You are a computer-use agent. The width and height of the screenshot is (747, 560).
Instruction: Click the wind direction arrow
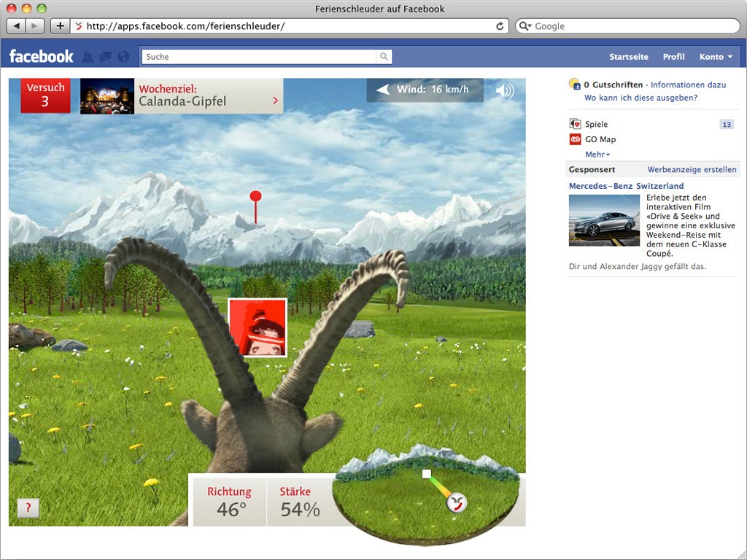382,90
